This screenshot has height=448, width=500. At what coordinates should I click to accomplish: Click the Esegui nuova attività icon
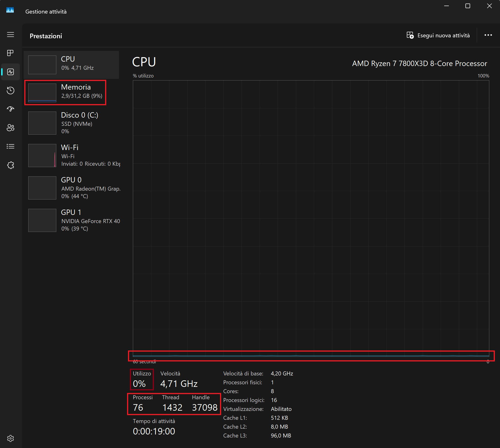[410, 35]
